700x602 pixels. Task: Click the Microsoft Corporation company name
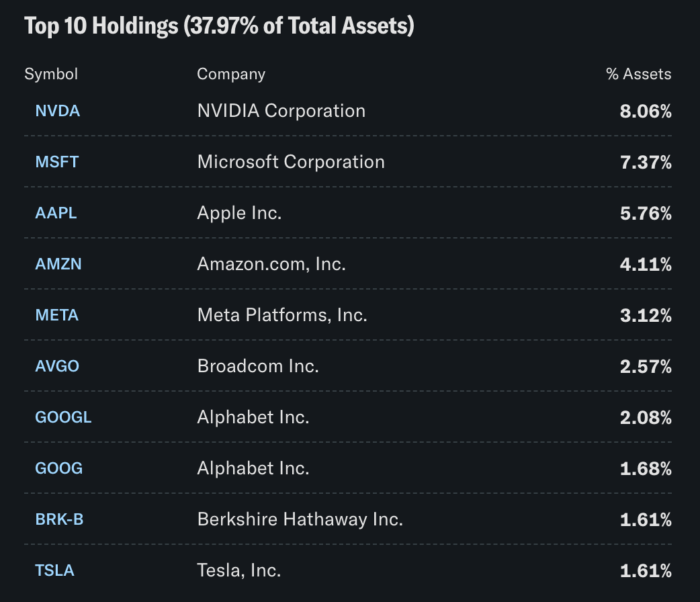coord(291,162)
